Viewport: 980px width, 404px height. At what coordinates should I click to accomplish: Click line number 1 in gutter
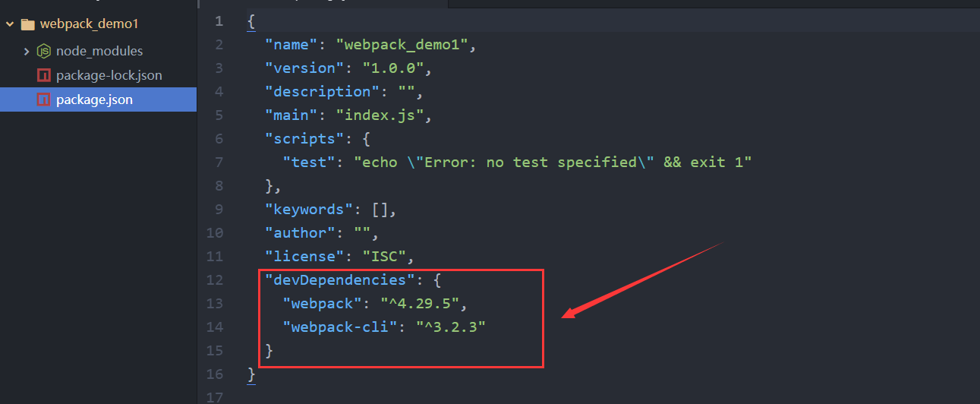pos(219,21)
